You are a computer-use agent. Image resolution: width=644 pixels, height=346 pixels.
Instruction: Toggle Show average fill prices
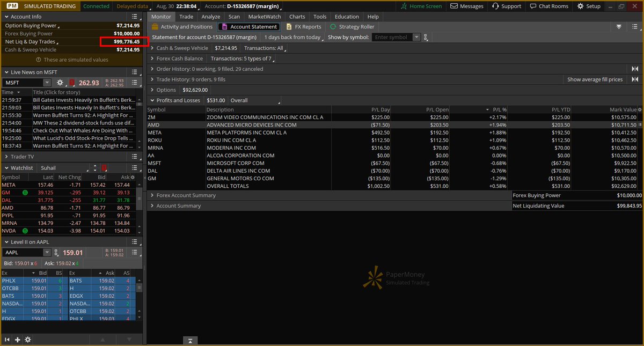tap(595, 79)
